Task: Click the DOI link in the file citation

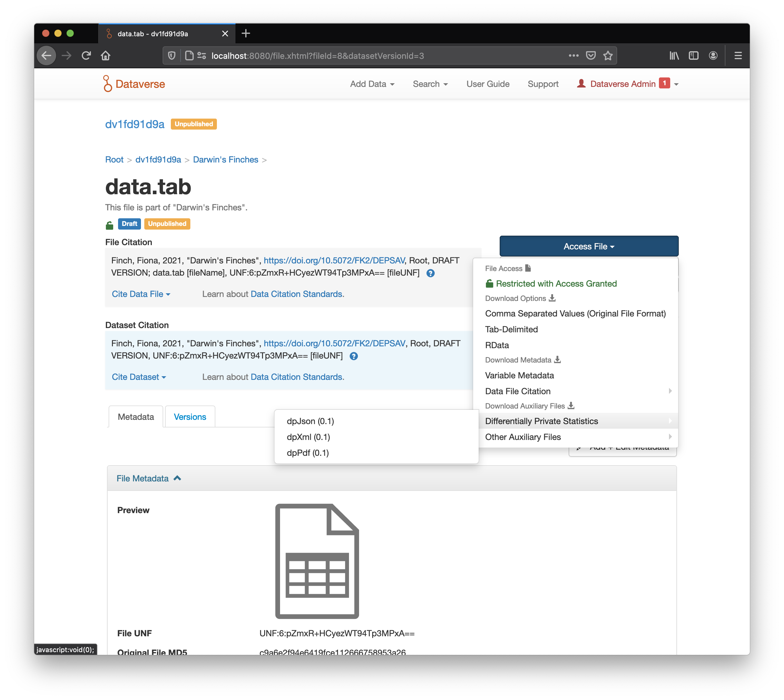Action: coord(333,260)
